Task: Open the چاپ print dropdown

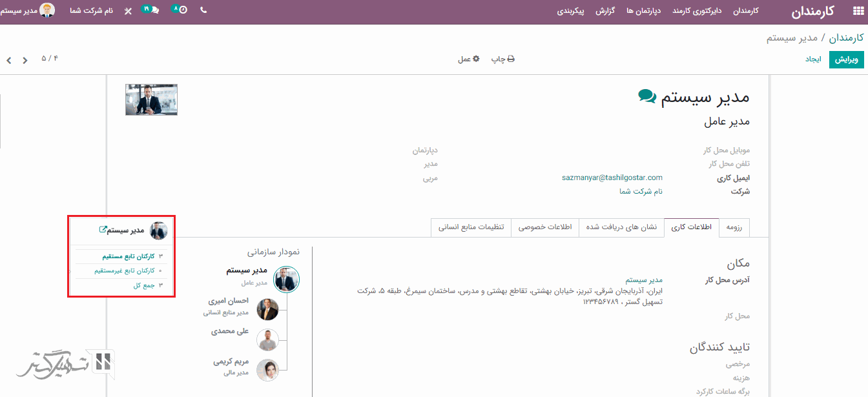Action: click(x=503, y=59)
